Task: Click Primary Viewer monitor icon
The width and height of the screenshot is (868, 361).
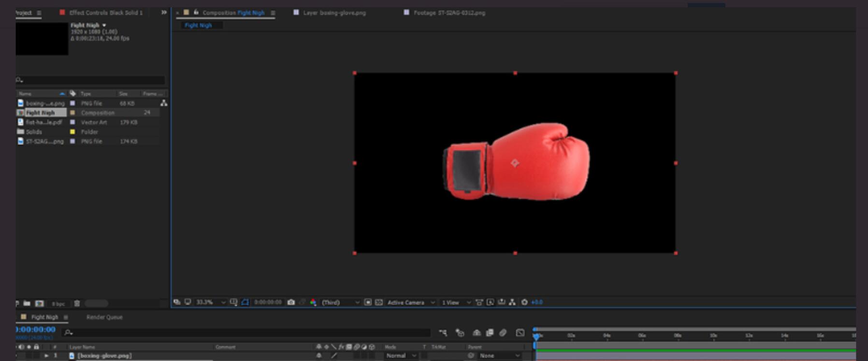Action: point(188,302)
